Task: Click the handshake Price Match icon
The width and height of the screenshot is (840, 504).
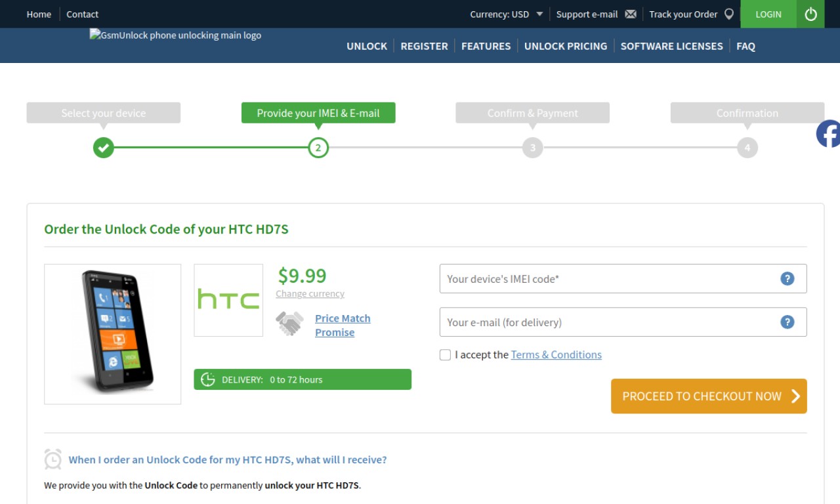Action: click(289, 324)
